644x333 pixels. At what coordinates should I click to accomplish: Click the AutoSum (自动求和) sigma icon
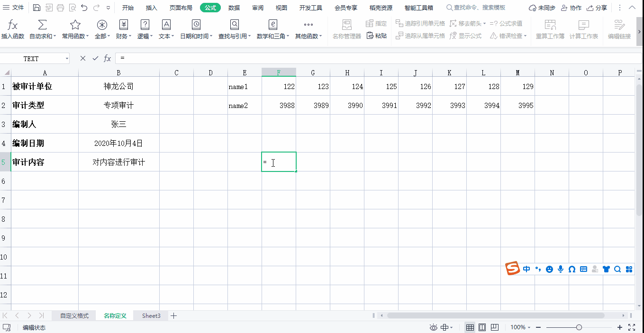click(42, 25)
